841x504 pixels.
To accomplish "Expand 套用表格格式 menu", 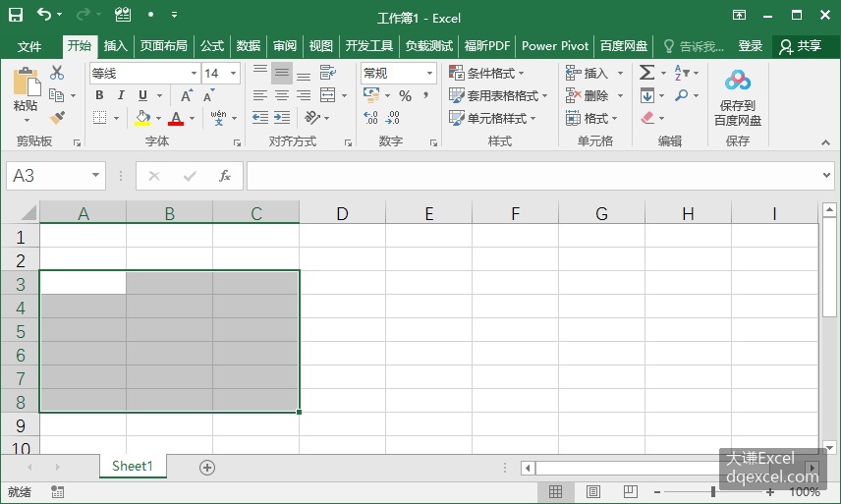I will [498, 96].
